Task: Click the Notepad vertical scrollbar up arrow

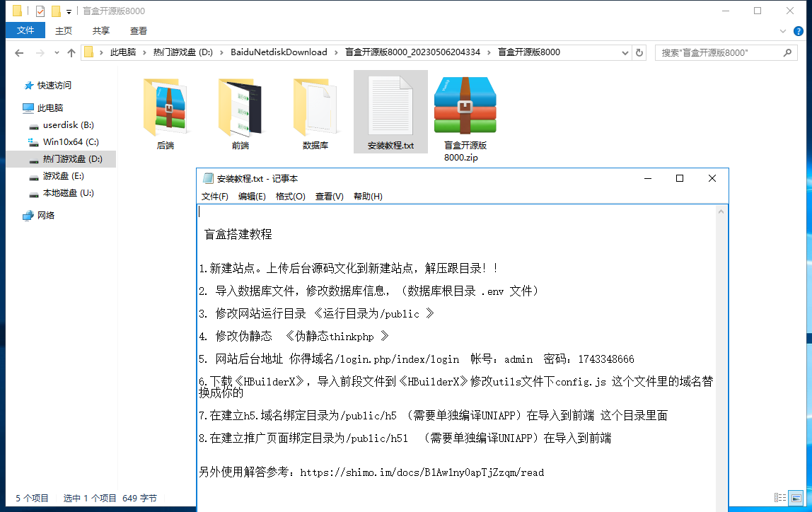Action: tap(721, 211)
